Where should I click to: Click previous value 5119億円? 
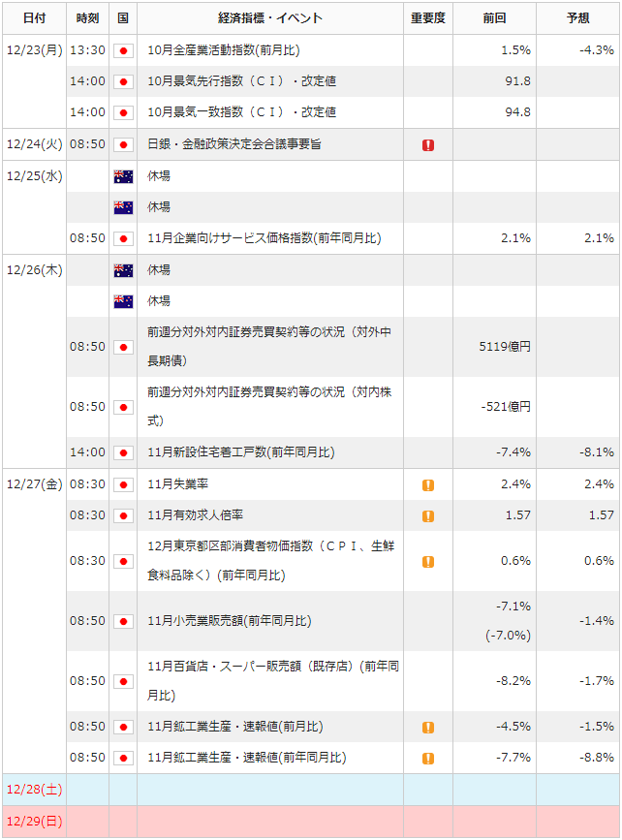[x=505, y=347]
